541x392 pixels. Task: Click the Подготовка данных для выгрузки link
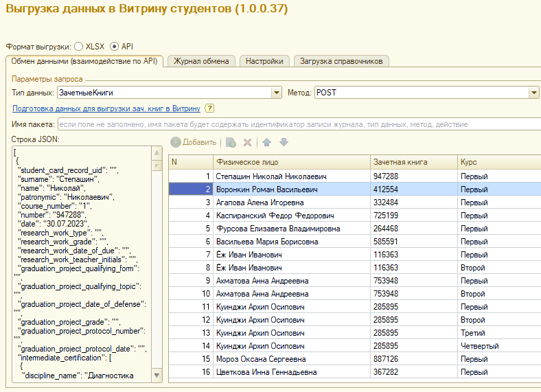point(106,108)
